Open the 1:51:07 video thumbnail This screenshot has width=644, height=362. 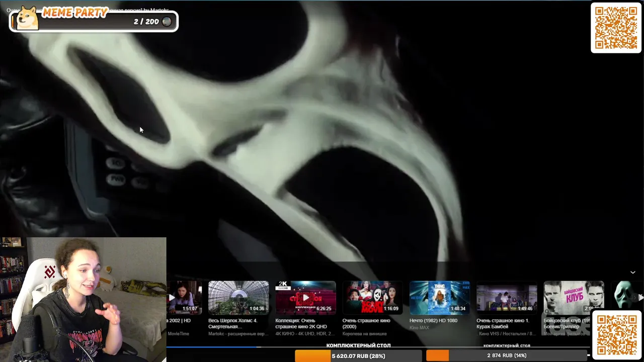pyautogui.click(x=184, y=298)
